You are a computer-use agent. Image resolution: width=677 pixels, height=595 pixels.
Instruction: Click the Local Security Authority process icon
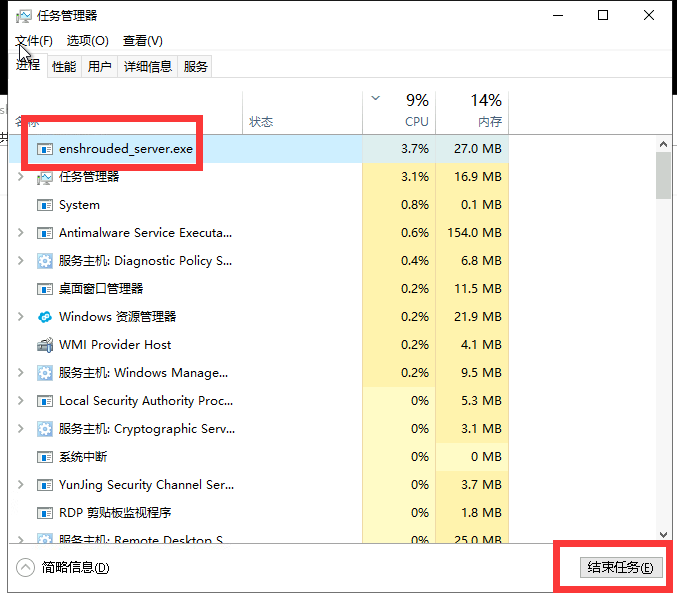point(45,401)
